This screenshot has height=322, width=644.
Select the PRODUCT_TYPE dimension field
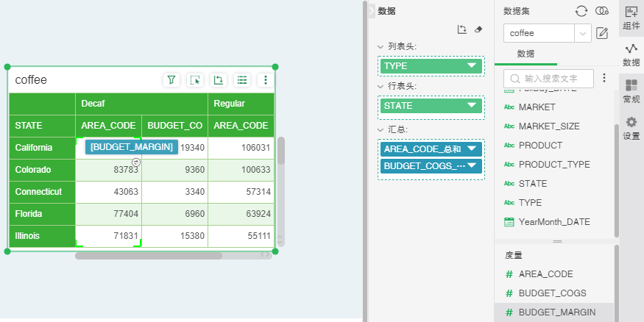554,165
